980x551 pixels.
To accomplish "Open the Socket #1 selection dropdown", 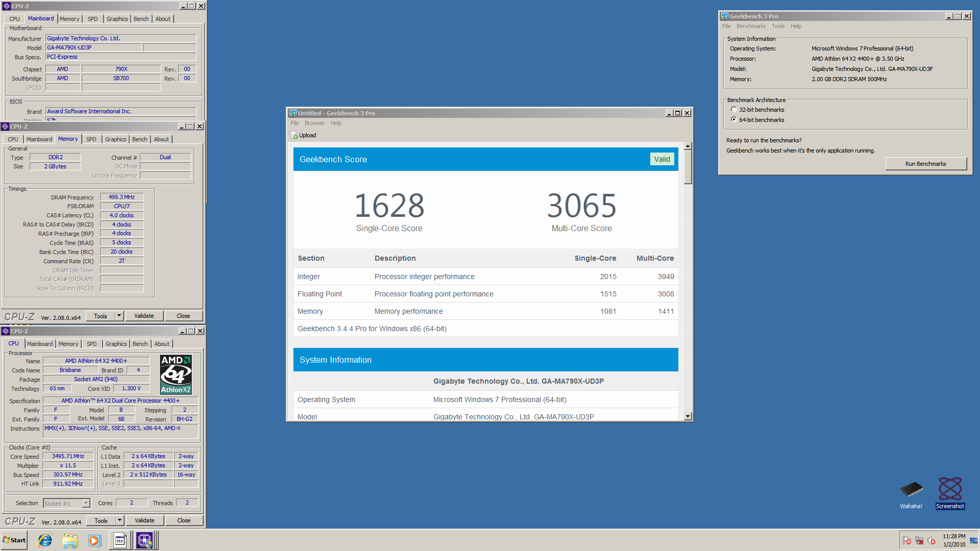I will click(x=66, y=504).
